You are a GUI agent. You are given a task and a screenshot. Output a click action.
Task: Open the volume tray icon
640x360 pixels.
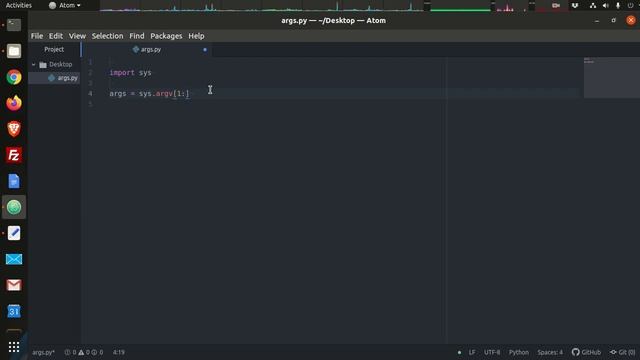click(605, 5)
